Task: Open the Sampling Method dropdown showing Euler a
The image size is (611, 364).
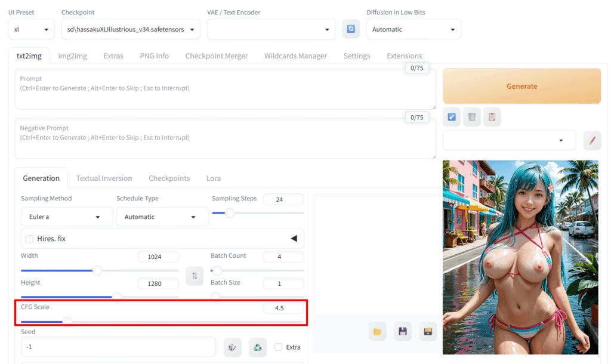Action: point(66,217)
